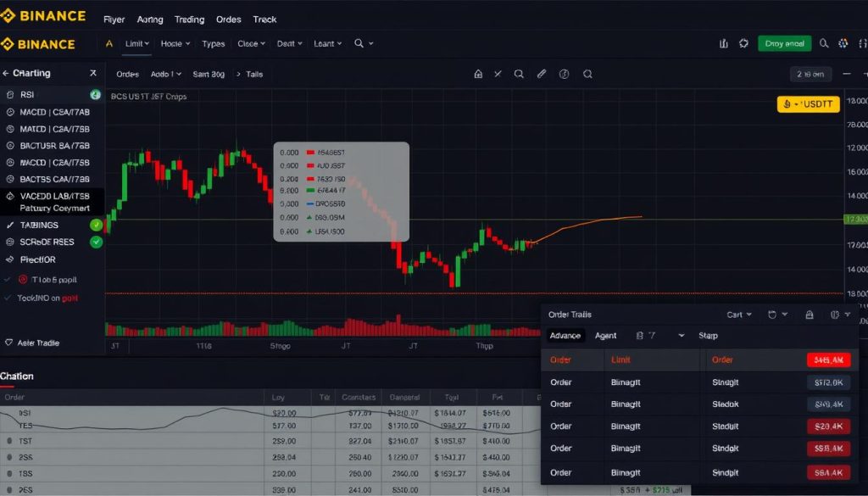Viewport: 868px width, 496px height.
Task: Click the circular clock icon in chart toolbar
Action: (564, 74)
